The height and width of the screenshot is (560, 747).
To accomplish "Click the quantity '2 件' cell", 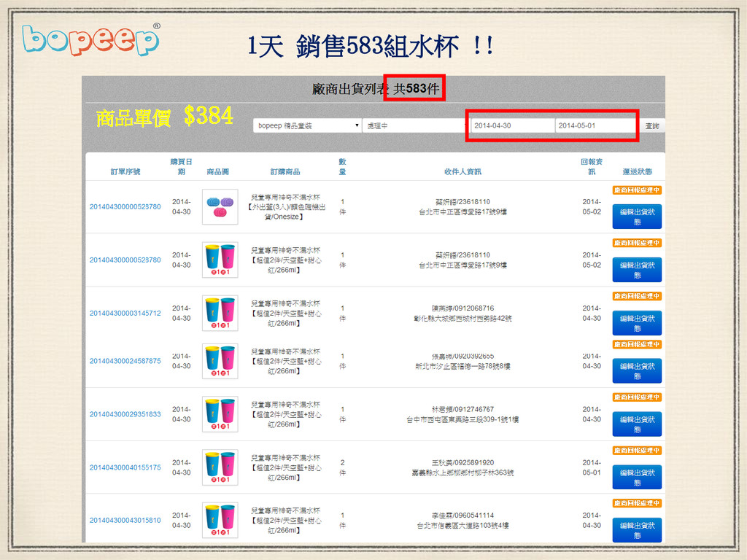I will point(342,467).
